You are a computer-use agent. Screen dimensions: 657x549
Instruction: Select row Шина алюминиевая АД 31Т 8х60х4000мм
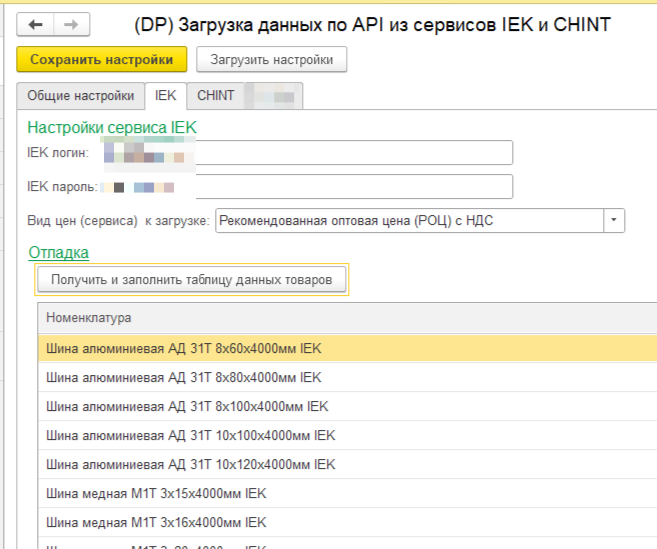(x=184, y=348)
